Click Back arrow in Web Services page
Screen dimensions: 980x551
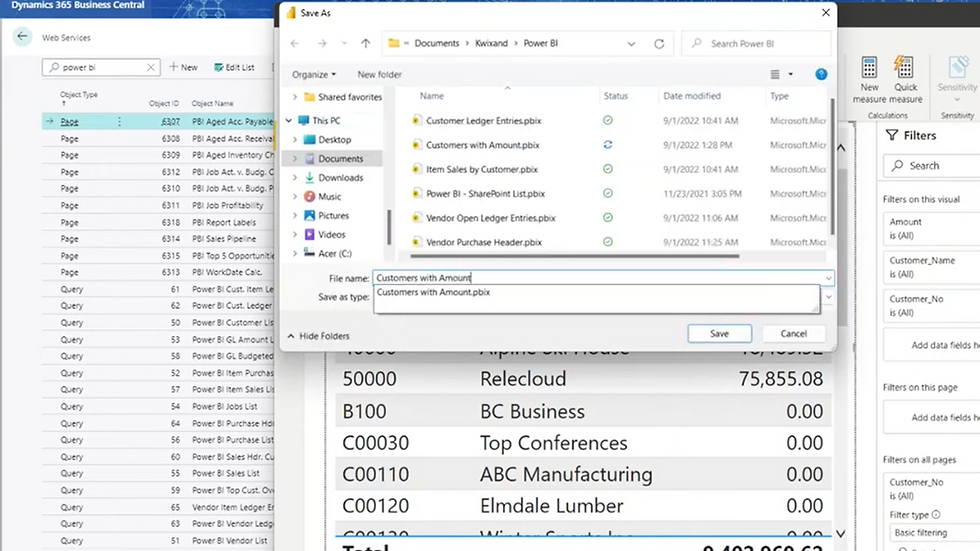point(22,37)
